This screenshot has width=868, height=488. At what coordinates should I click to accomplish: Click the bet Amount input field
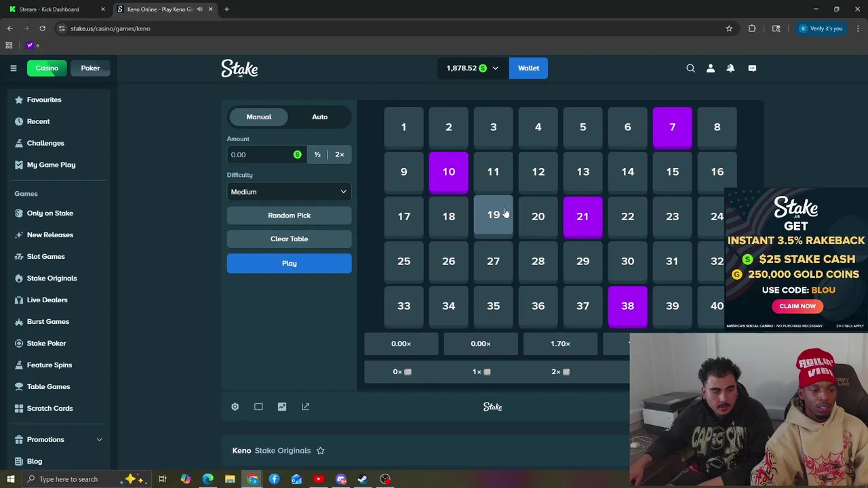point(266,155)
